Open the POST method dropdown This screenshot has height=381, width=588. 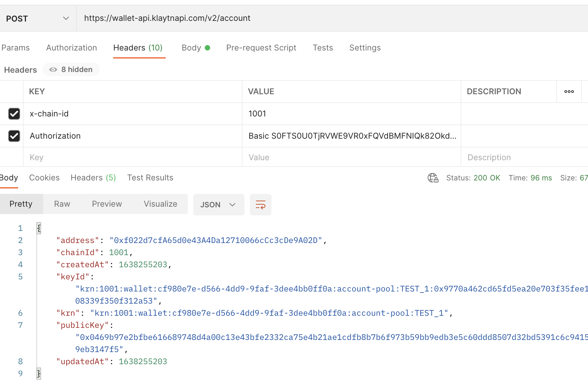pos(38,19)
